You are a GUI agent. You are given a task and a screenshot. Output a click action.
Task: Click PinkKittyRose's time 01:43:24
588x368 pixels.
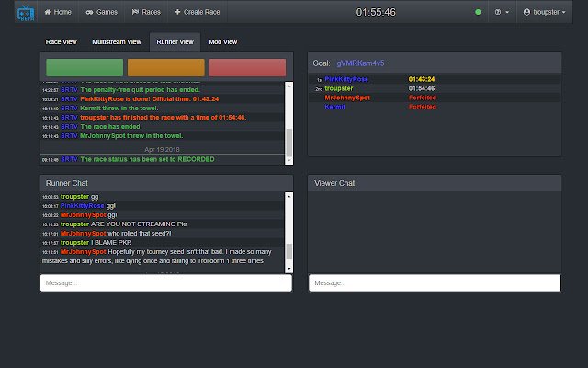click(422, 79)
